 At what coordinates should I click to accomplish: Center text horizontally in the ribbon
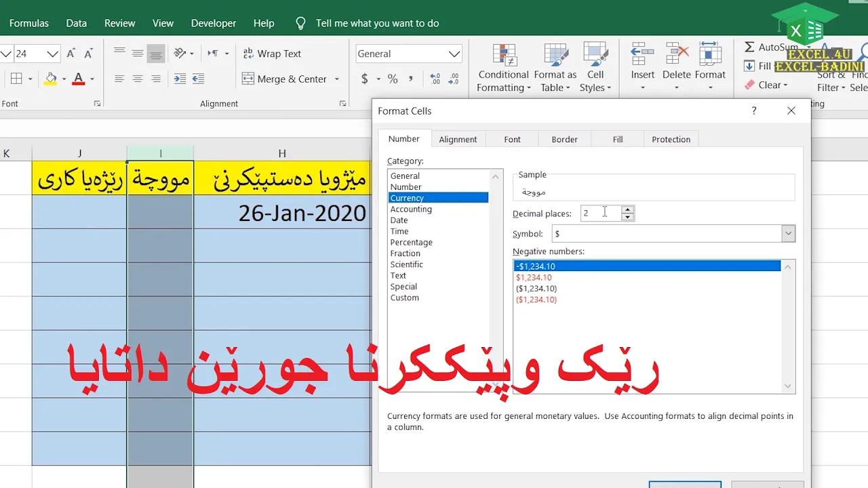pos(138,79)
